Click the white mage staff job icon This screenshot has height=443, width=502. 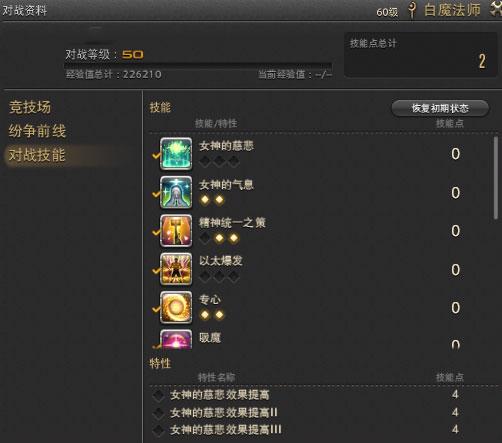[x=412, y=10]
